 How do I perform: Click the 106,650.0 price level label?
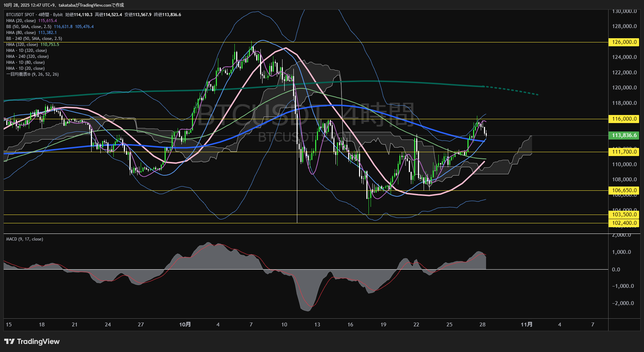click(624, 190)
